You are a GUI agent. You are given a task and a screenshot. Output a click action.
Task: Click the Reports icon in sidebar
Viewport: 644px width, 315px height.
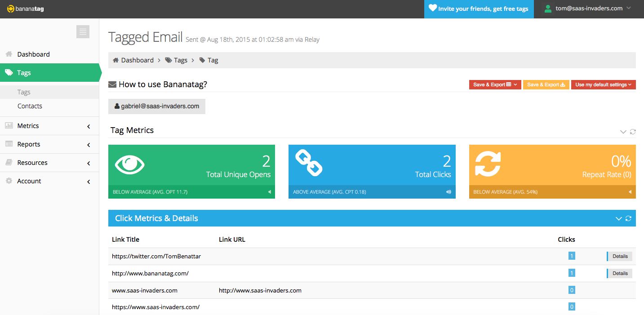coord(9,144)
